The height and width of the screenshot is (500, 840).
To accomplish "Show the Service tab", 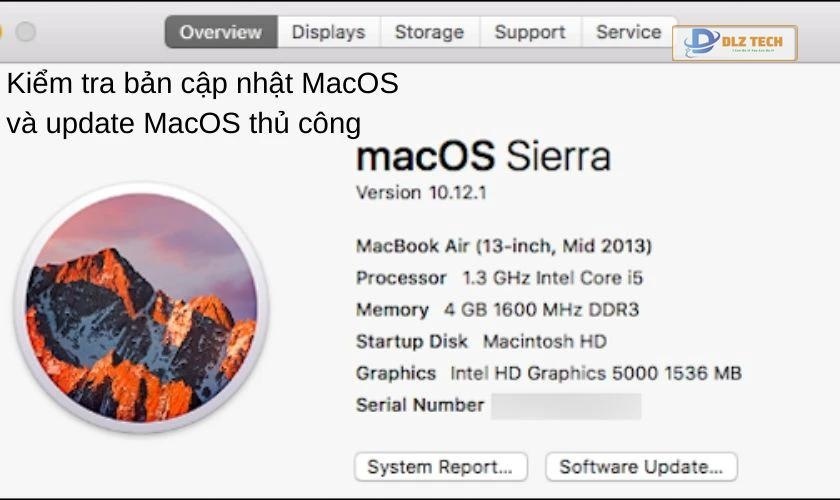I will pos(628,32).
